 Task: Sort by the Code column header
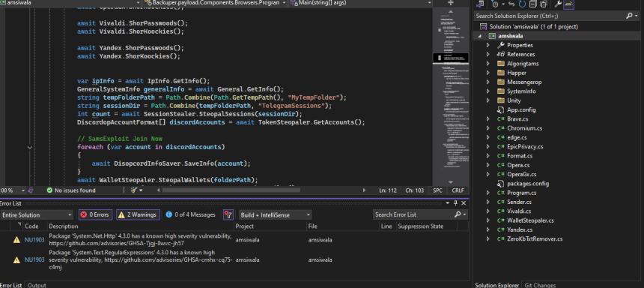tap(31, 226)
